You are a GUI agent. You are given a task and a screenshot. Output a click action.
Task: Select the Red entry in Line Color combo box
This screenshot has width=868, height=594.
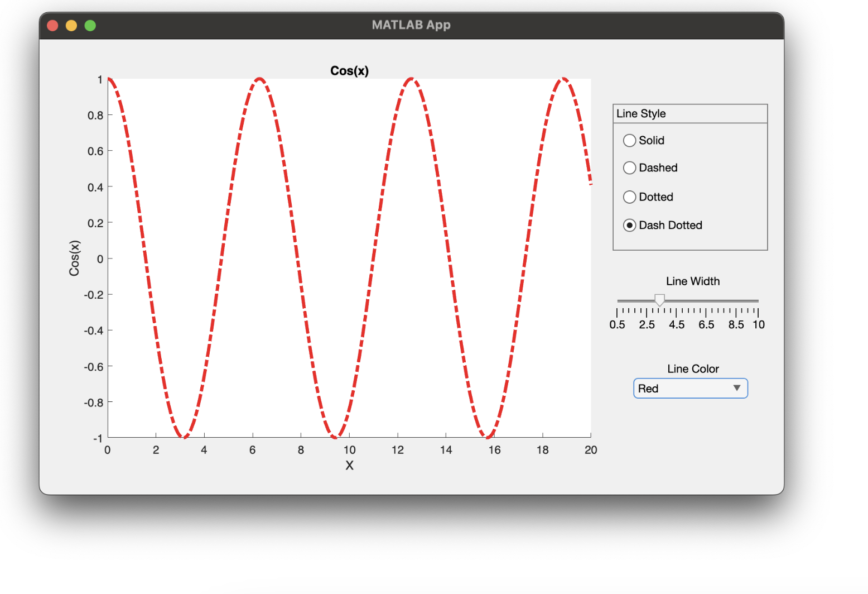pyautogui.click(x=669, y=388)
